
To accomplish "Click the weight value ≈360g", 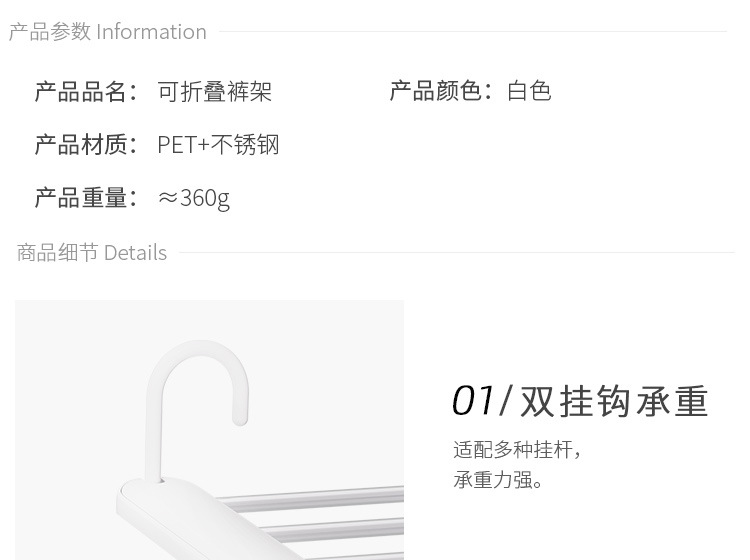I will 194,198.
